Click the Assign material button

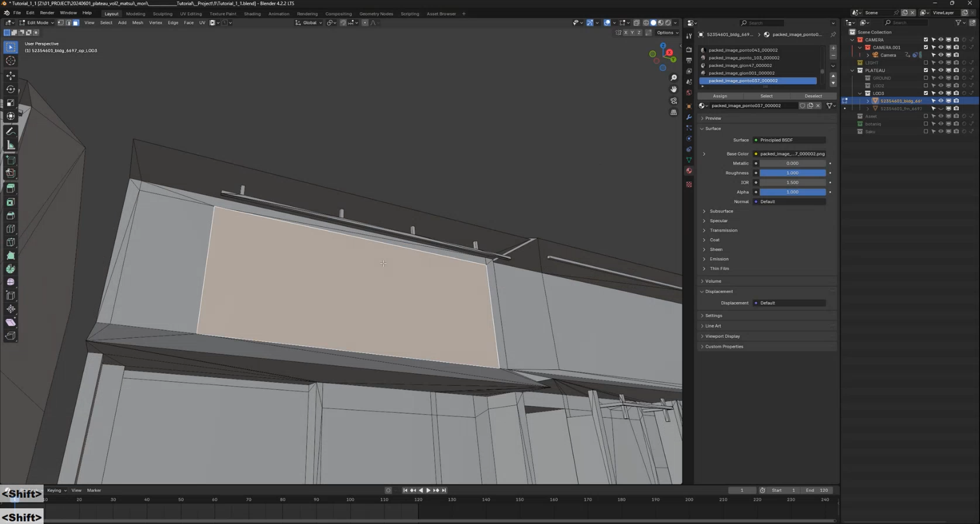(720, 96)
